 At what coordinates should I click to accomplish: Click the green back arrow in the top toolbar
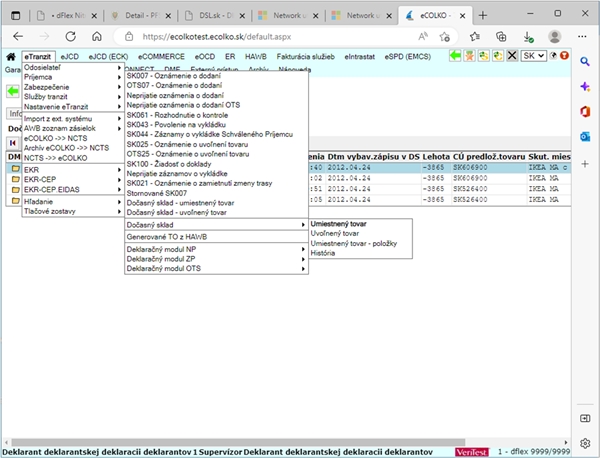455,56
